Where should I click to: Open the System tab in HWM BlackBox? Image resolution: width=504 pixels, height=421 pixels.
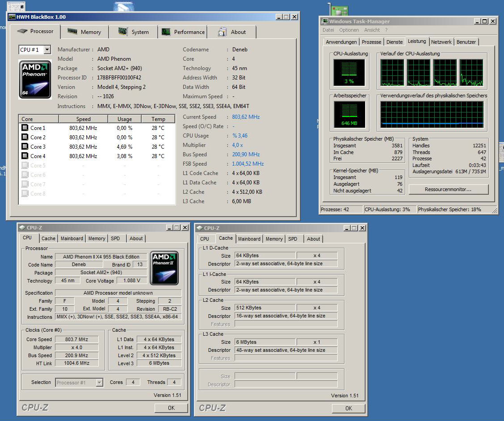coord(134,32)
